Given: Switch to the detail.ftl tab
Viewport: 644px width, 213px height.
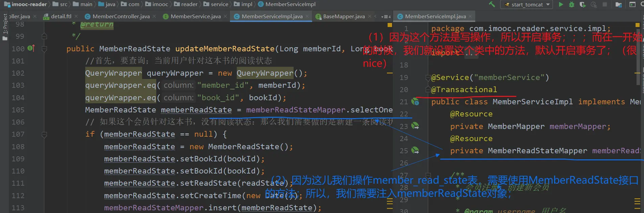Looking at the screenshot, I should 61,16.
